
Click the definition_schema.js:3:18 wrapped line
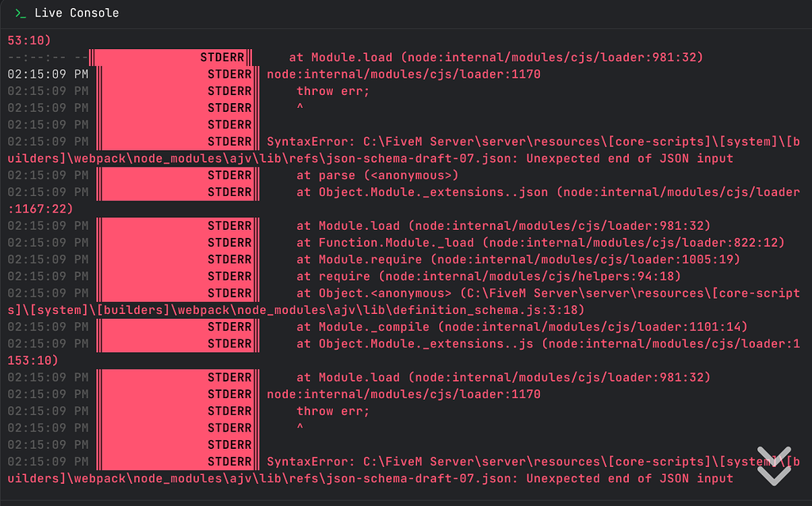(296, 310)
